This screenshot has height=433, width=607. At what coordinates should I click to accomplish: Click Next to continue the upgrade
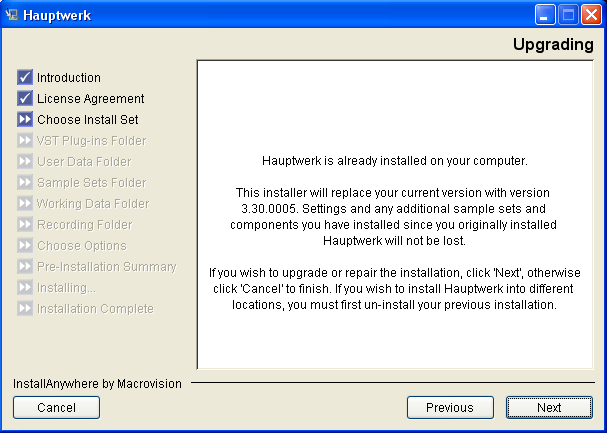[549, 407]
